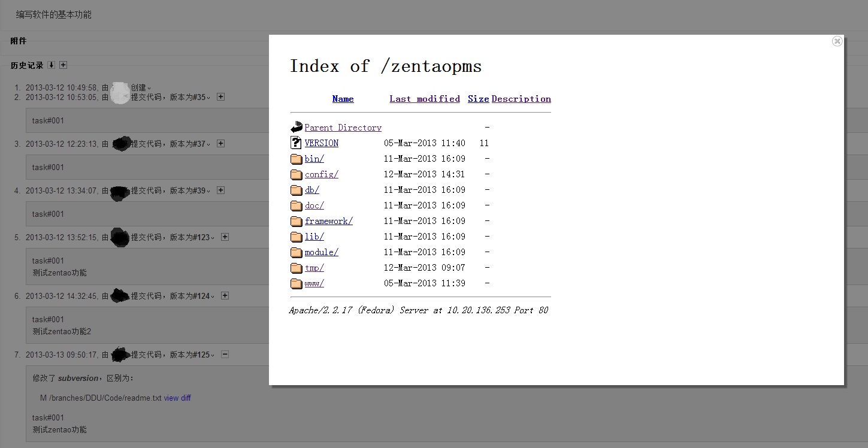Click the 附件 section heading
Image resolution: width=868 pixels, height=448 pixels.
click(x=19, y=41)
